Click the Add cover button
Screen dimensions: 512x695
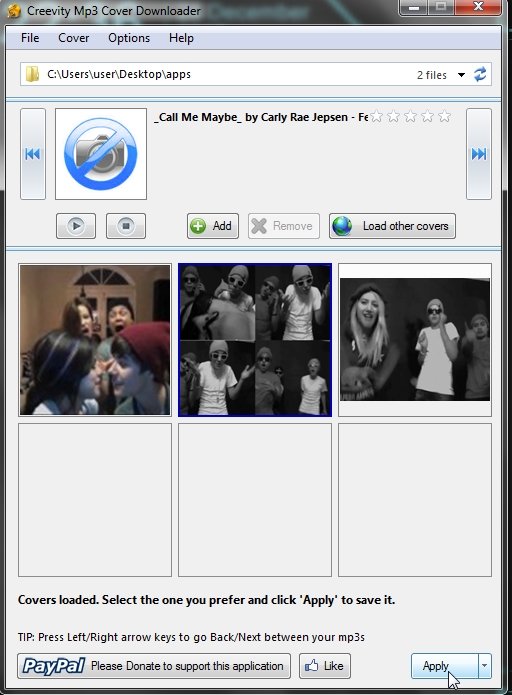tap(213, 226)
